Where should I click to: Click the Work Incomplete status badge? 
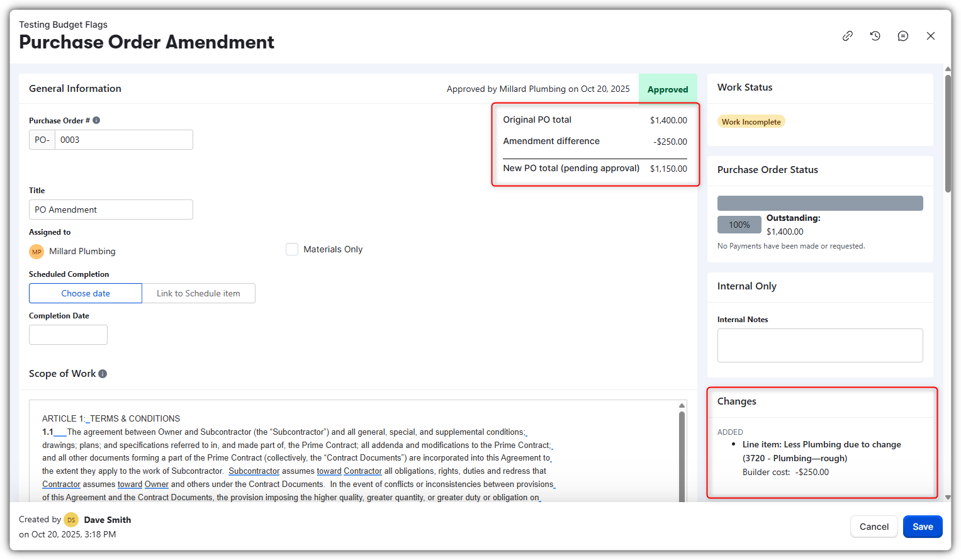pyautogui.click(x=751, y=121)
